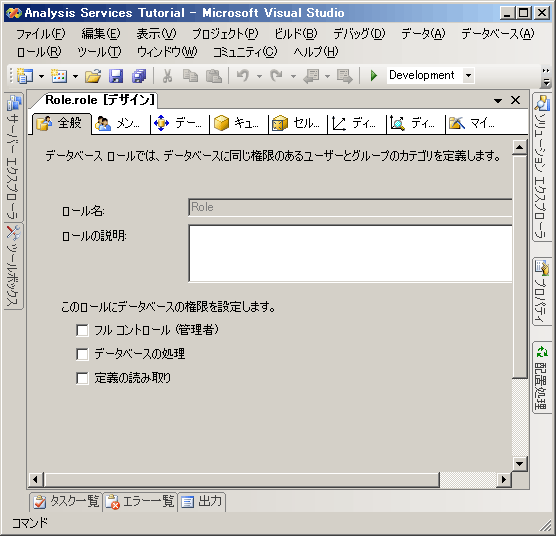Open the 表示(V) menu

pos(156,34)
